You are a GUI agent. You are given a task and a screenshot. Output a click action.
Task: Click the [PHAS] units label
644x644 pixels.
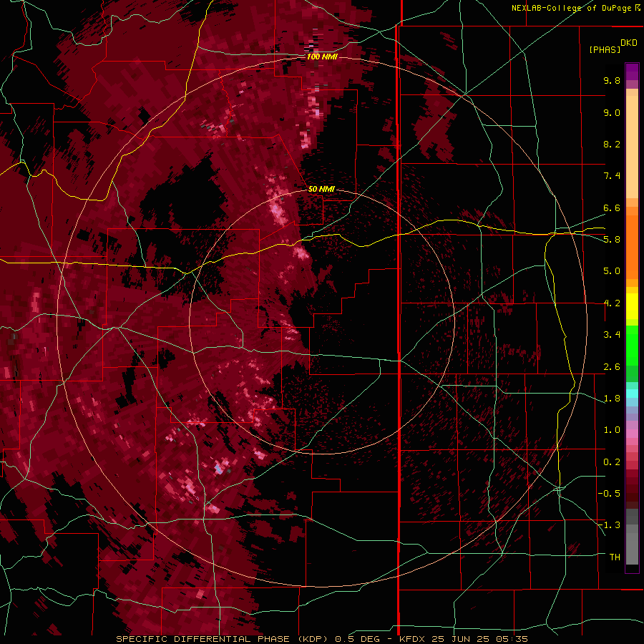point(605,49)
